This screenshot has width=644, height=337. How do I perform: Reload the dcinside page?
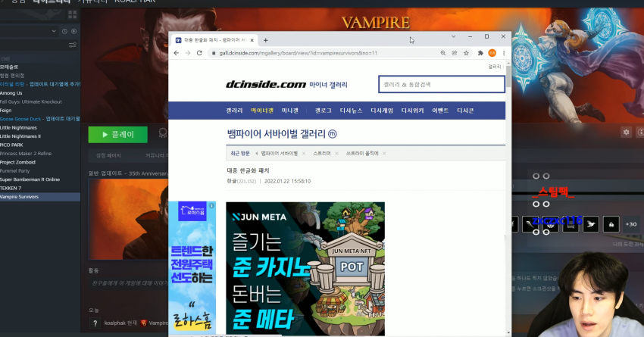[x=199, y=53]
